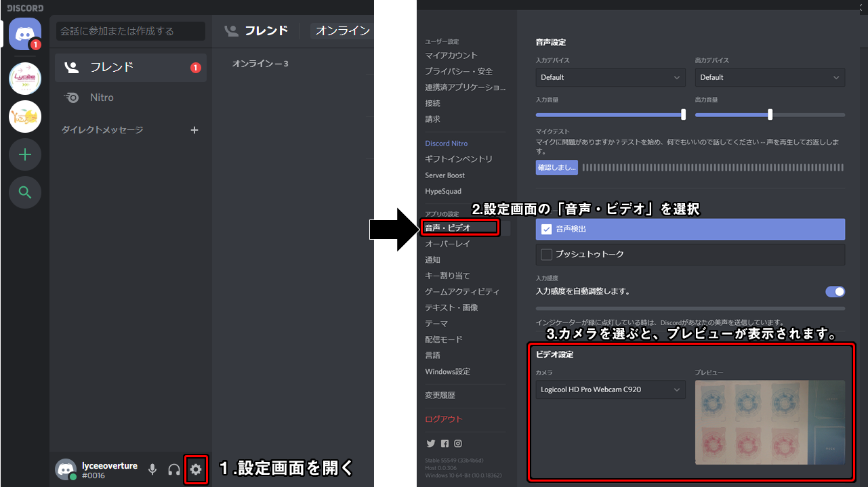Screen dimensions: 868x487
Task: Open the 入力デバイス Default dropdown
Action: (x=611, y=77)
